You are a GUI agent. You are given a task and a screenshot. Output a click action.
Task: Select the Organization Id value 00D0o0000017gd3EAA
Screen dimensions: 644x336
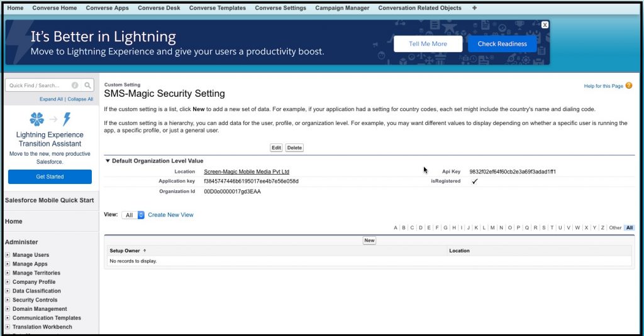(x=232, y=192)
